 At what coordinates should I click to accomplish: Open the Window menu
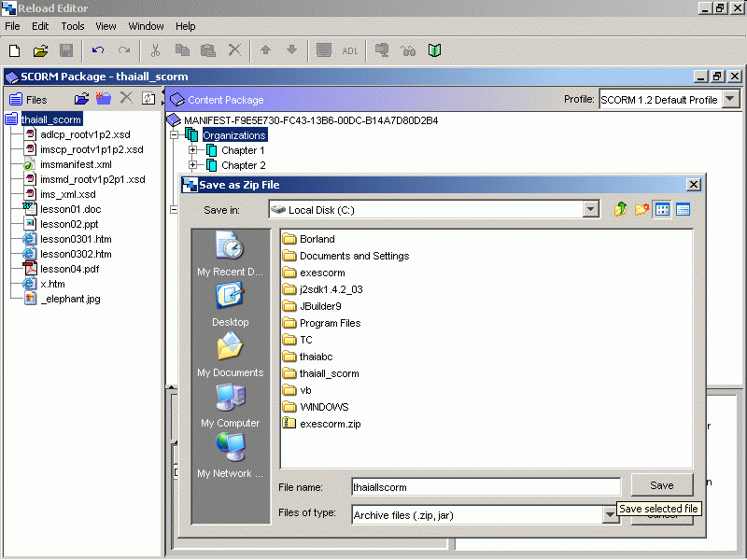(146, 26)
